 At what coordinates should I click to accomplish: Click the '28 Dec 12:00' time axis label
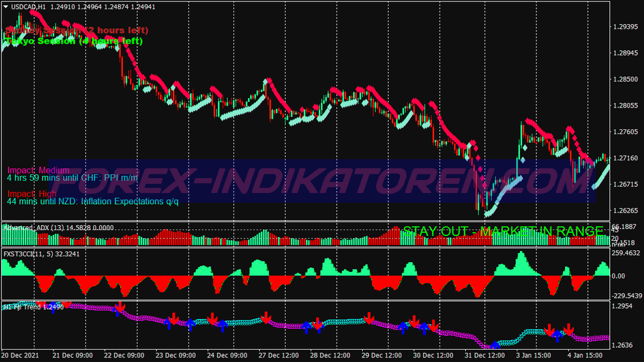(330, 355)
